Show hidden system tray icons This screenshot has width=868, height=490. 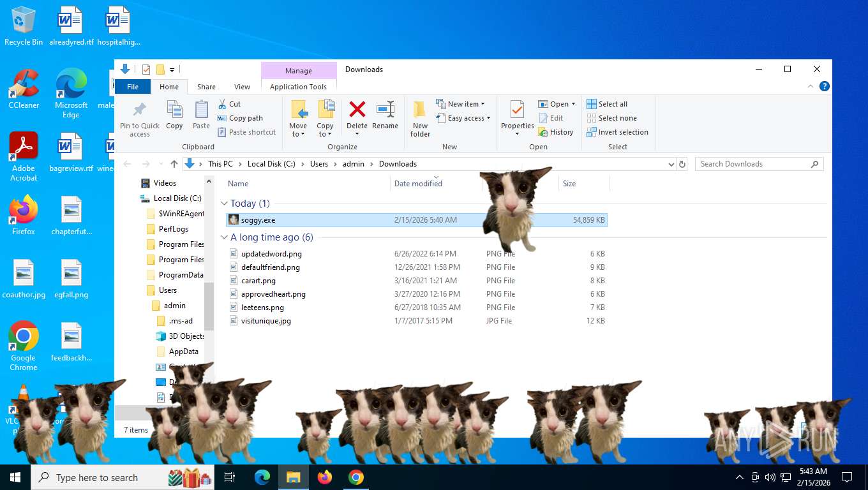tap(740, 477)
